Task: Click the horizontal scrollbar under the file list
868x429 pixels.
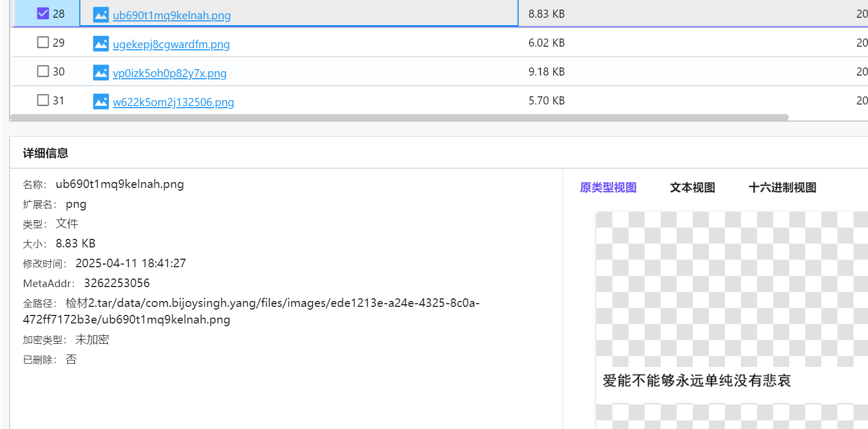Action: click(x=399, y=117)
